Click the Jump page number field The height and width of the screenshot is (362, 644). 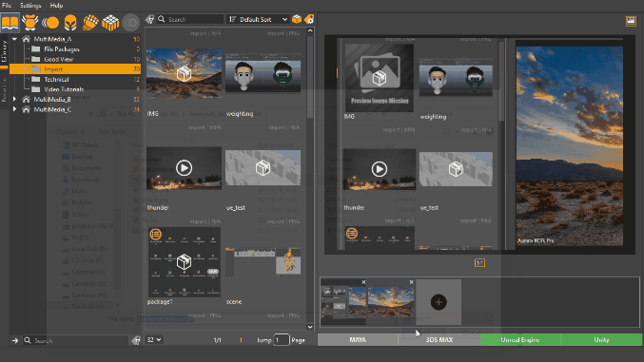coord(282,340)
